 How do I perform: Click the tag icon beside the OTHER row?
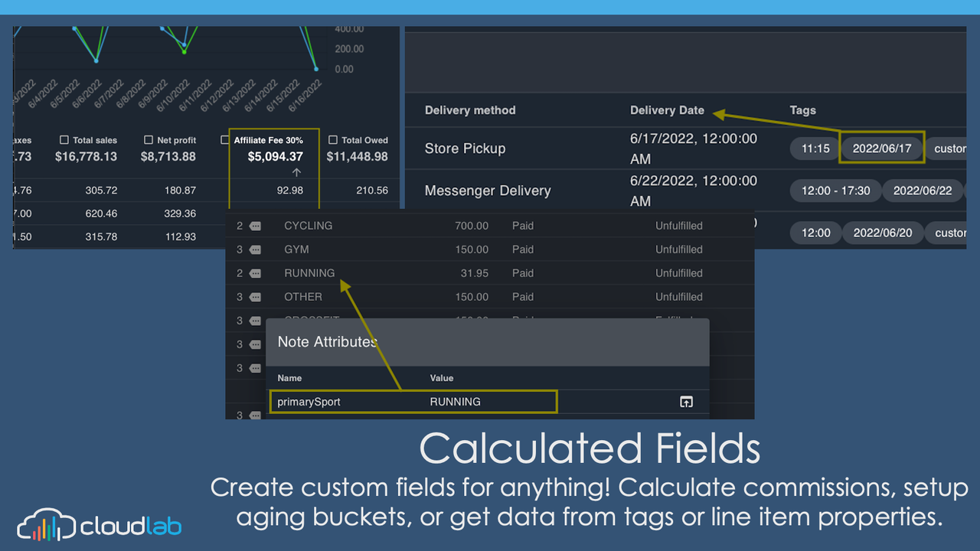[255, 297]
